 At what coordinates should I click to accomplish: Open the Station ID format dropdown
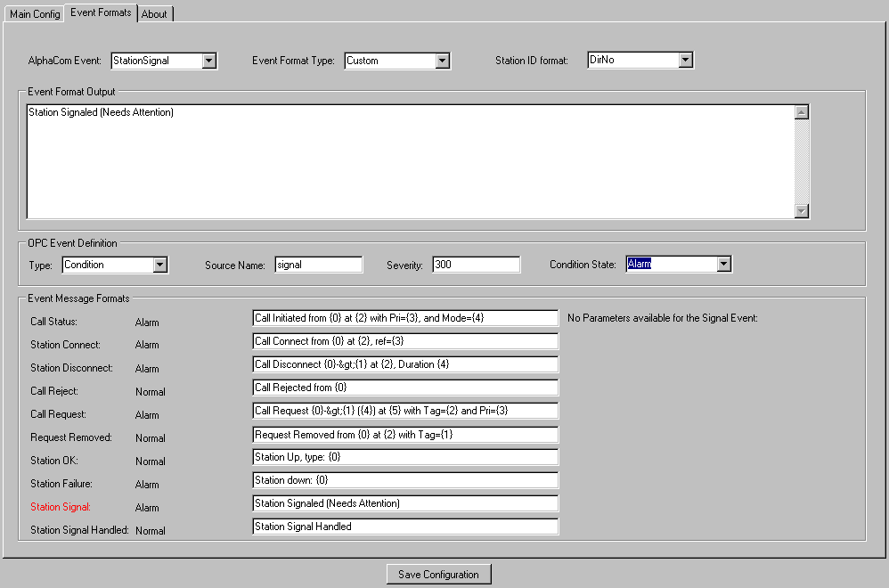686,60
